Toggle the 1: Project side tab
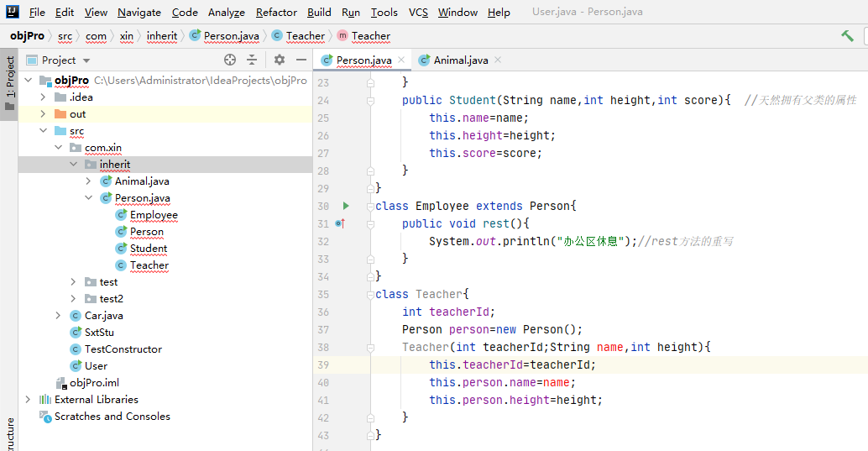 (x=10, y=83)
